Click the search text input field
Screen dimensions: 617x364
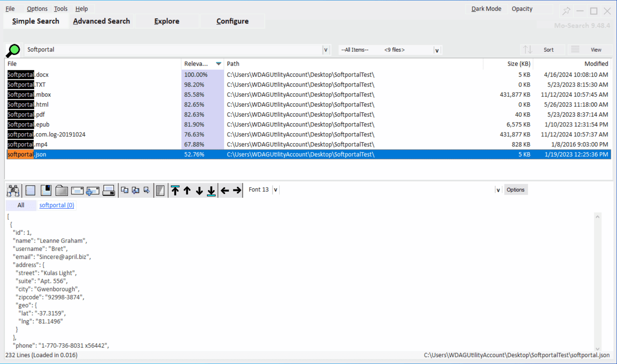(x=174, y=50)
